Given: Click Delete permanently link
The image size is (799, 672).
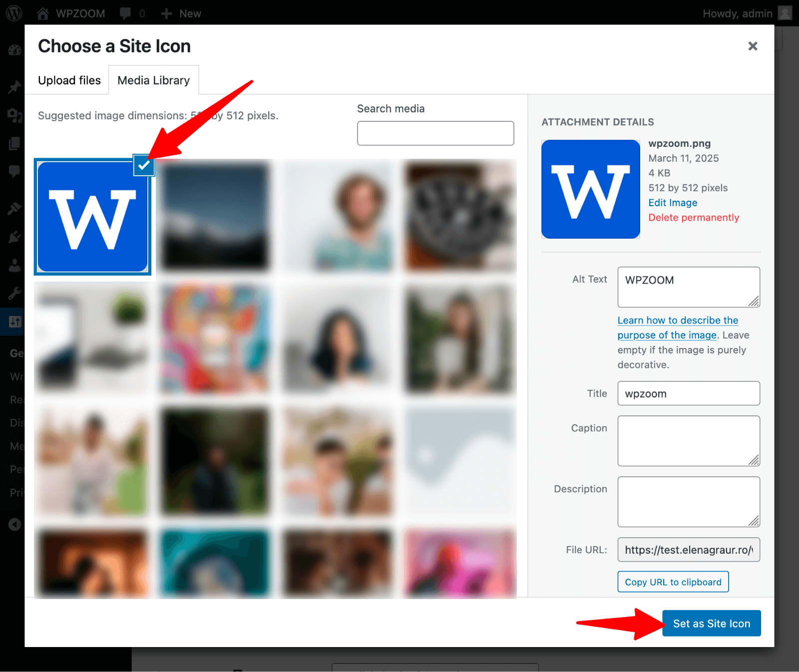Looking at the screenshot, I should click(x=694, y=218).
